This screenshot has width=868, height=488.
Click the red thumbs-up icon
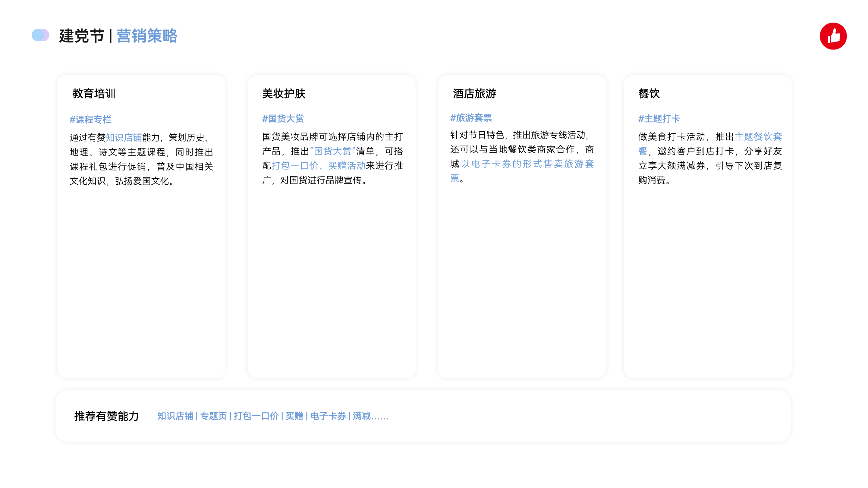(x=833, y=36)
